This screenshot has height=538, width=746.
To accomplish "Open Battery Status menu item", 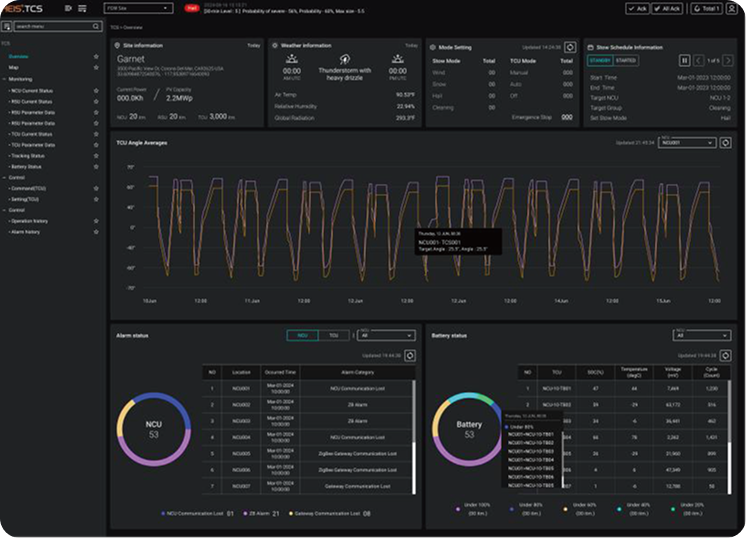I will (28, 166).
